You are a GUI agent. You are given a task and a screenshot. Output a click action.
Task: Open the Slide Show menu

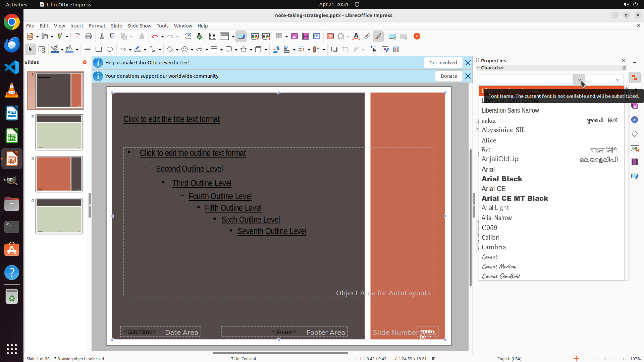(x=139, y=26)
